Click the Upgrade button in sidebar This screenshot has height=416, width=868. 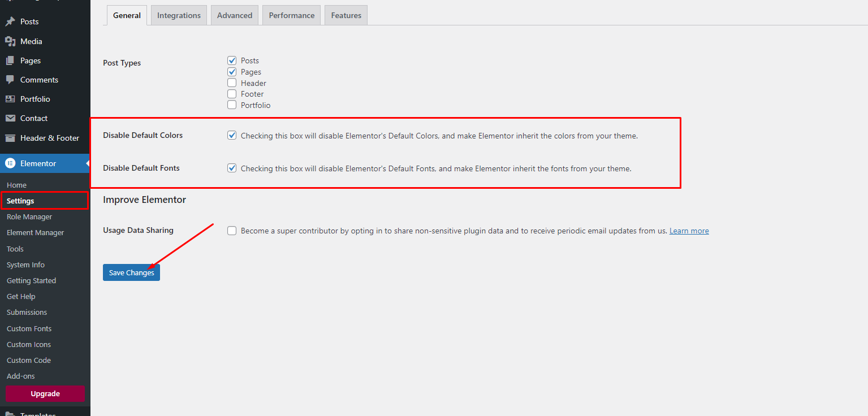click(45, 393)
